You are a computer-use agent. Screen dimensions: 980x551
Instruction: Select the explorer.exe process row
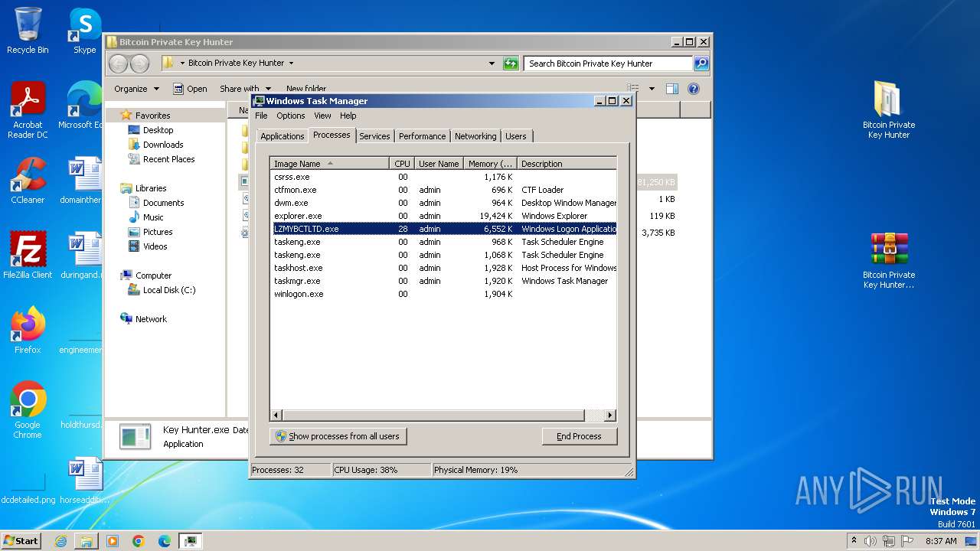click(x=444, y=216)
